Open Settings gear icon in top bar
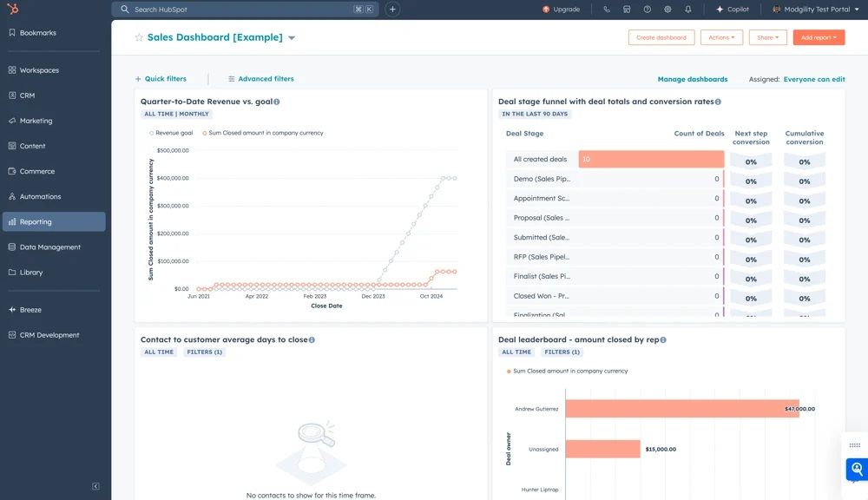The width and height of the screenshot is (868, 500). 667,10
